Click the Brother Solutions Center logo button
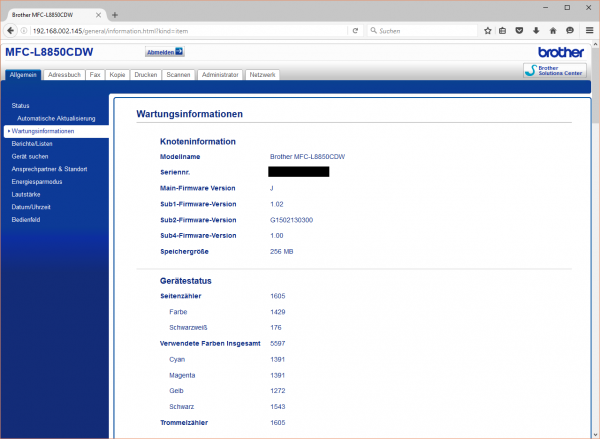 click(x=557, y=70)
